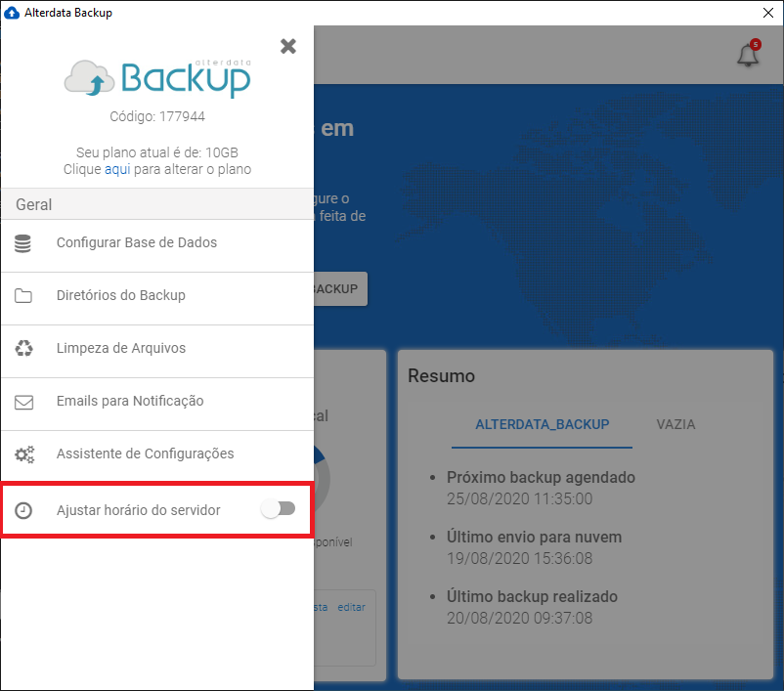Click the 'aqui' link to change plan
This screenshot has height=691, width=784.
pos(117,169)
